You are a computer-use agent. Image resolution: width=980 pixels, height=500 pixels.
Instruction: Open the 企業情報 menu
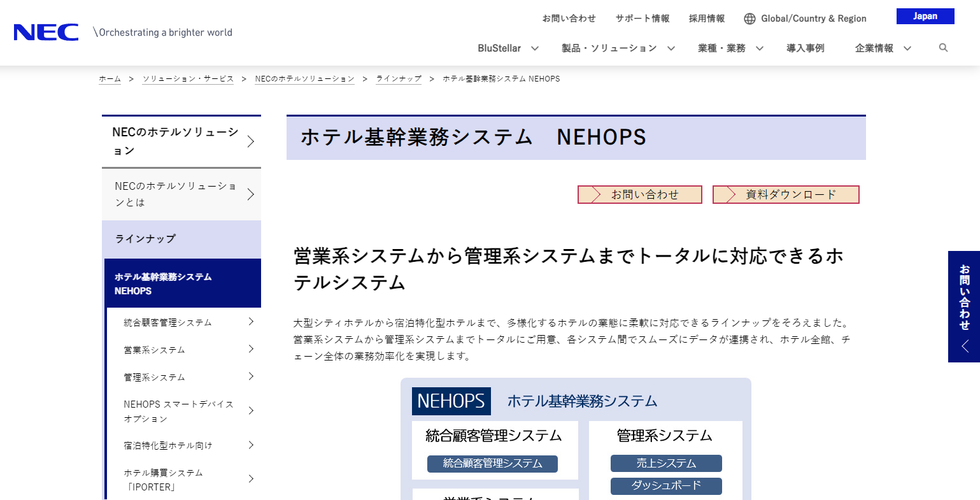874,48
